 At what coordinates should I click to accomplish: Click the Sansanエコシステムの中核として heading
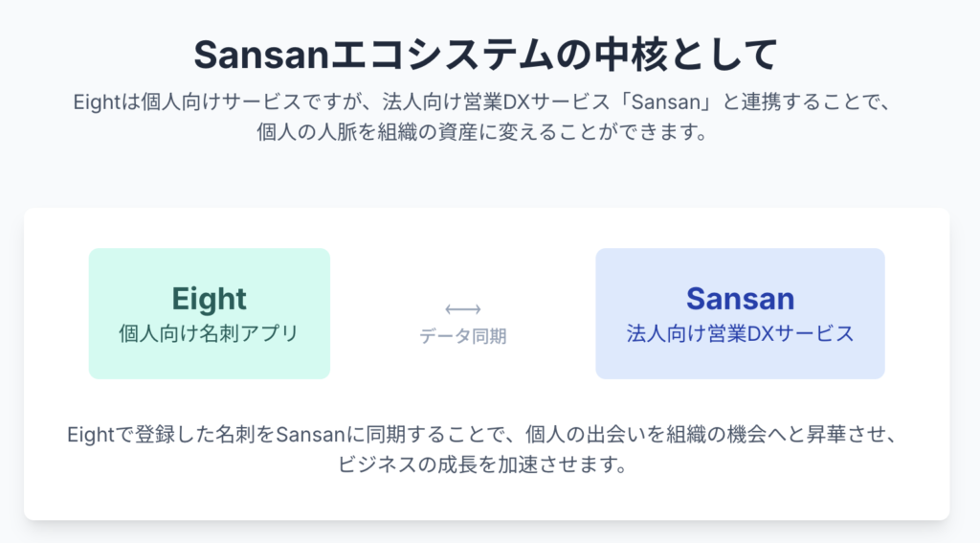[485, 55]
